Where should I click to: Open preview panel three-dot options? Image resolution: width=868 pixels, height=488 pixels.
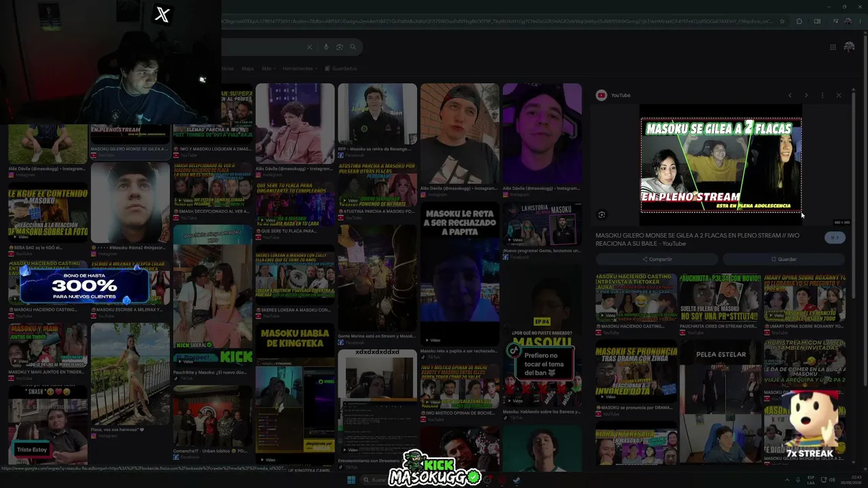click(x=823, y=96)
